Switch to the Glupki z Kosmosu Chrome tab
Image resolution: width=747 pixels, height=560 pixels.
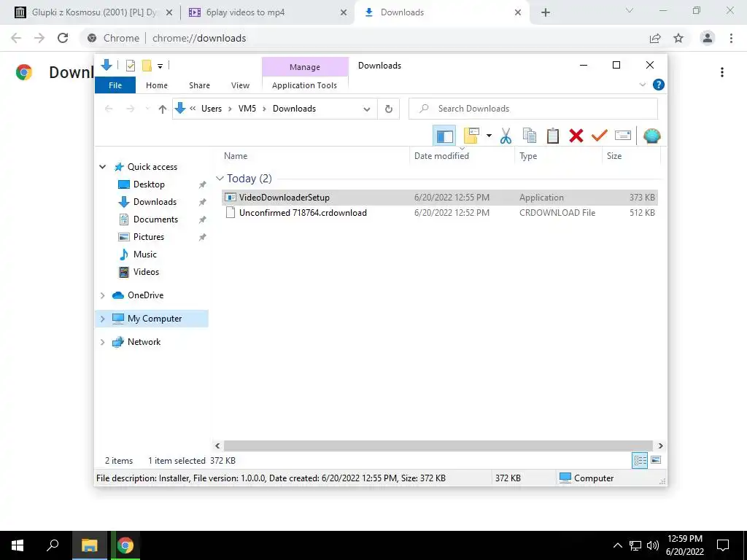(x=93, y=12)
